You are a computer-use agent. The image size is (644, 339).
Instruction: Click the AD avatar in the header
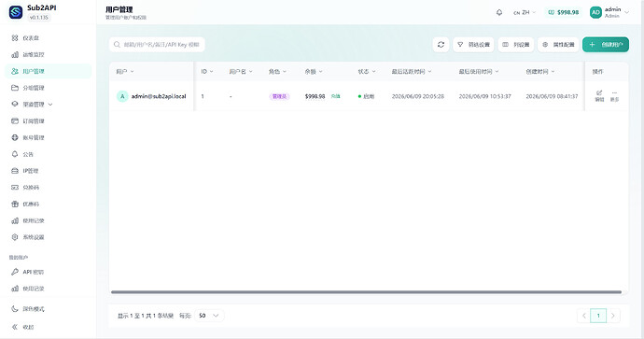point(595,12)
